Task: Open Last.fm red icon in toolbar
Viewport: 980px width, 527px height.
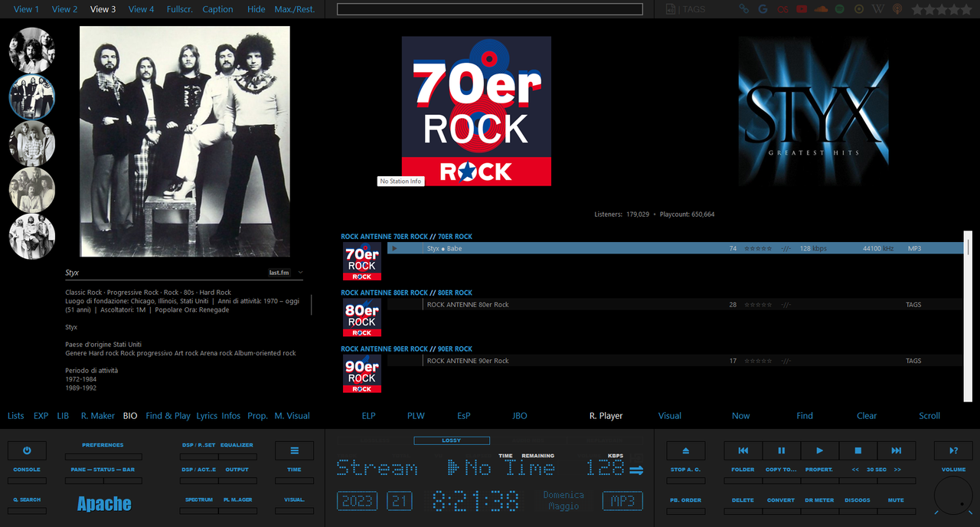Action: 782,9
